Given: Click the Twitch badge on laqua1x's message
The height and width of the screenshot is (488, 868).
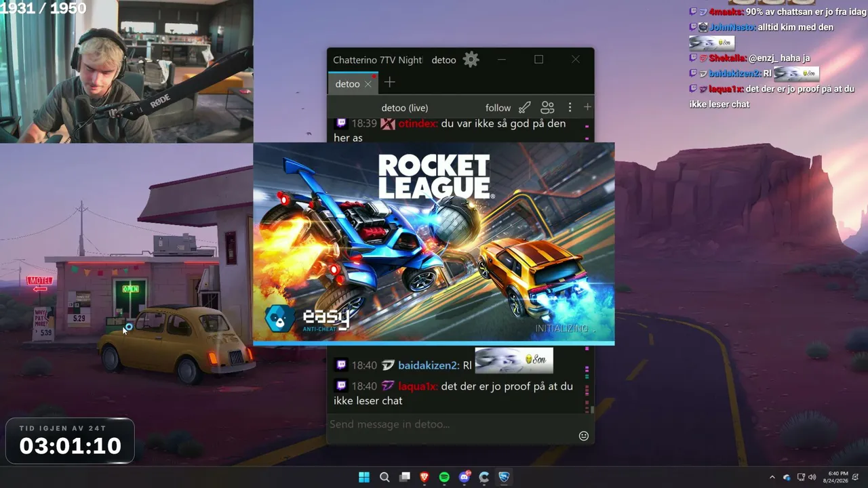Looking at the screenshot, I should coord(341,386).
